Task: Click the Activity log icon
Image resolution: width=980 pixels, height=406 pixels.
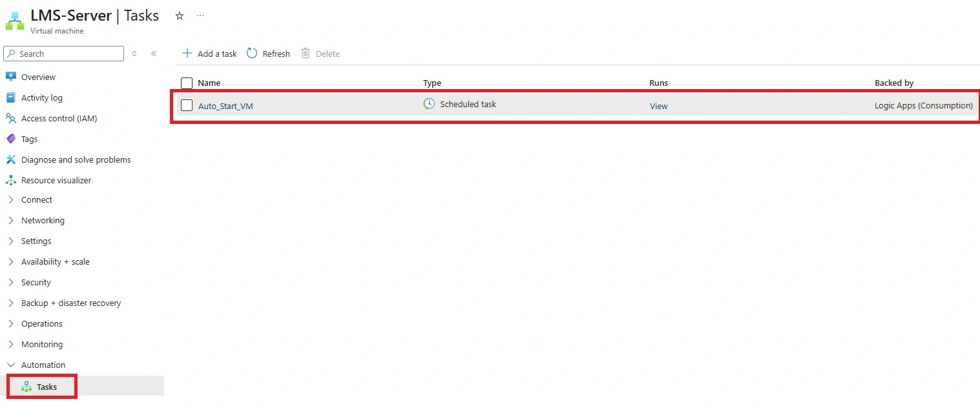Action: click(11, 97)
